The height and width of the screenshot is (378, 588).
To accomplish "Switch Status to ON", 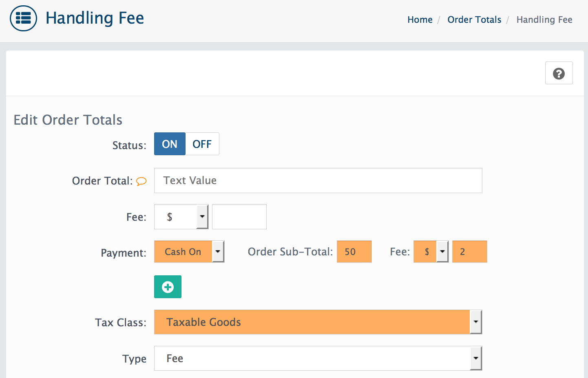I will pyautogui.click(x=170, y=144).
